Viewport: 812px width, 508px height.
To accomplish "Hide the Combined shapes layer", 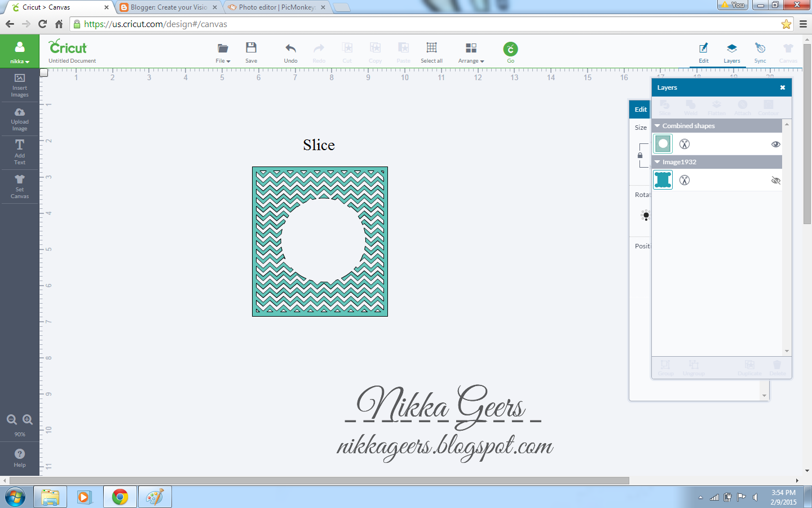I will coord(776,144).
